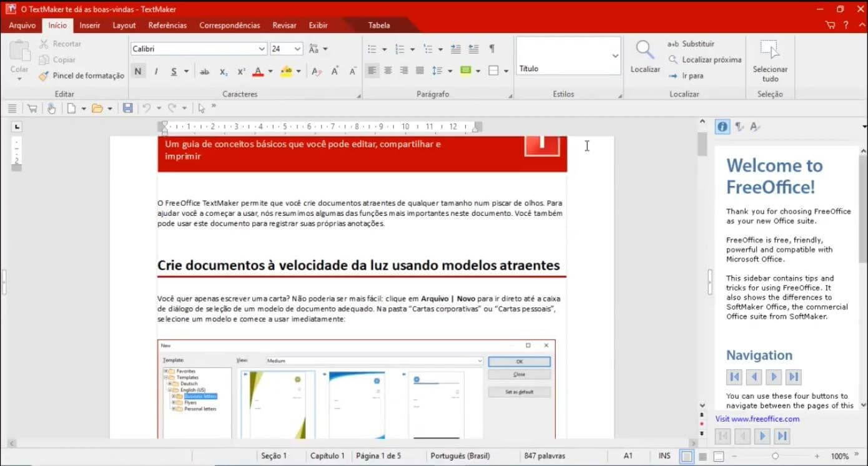
Task: Click the Localizar magnifier icon
Action: tap(645, 50)
